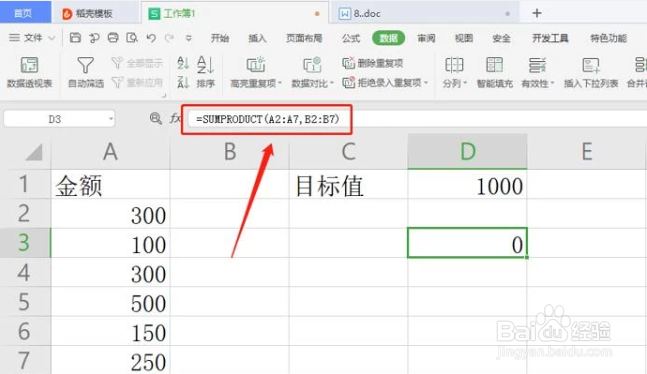Select the 工作簿1 workbook tab
This screenshot has height=374, width=647.
(x=235, y=14)
